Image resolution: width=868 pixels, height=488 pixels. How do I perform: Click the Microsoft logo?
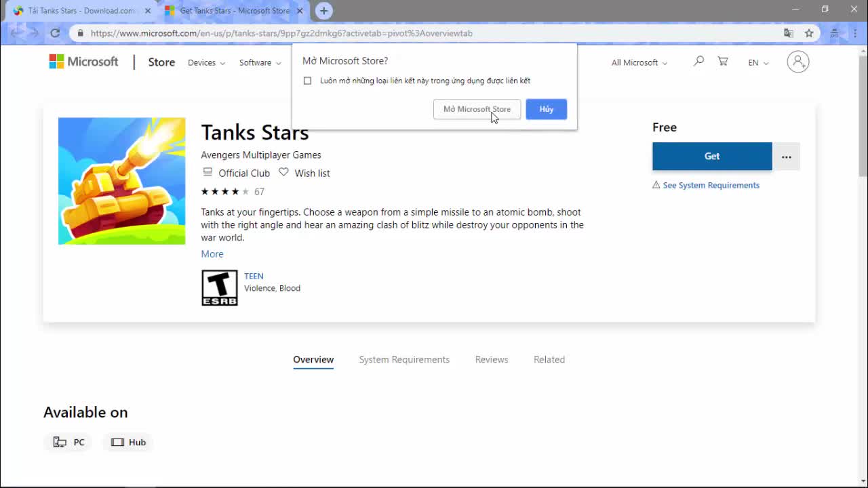83,62
